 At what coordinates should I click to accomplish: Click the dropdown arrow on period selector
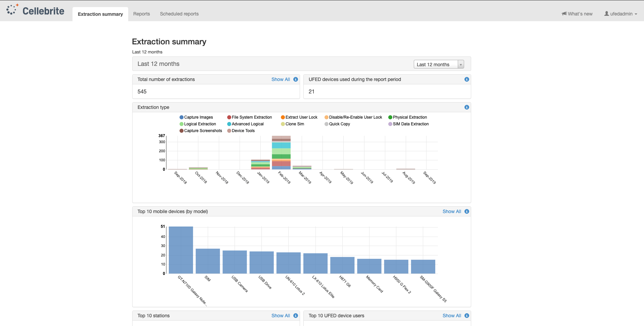click(x=461, y=65)
